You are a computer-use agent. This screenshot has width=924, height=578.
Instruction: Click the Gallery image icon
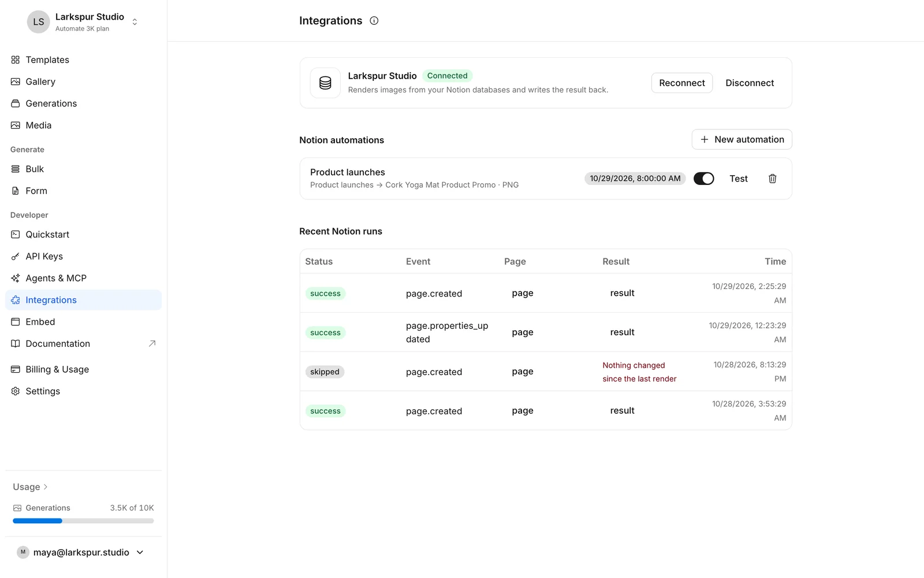[16, 81]
